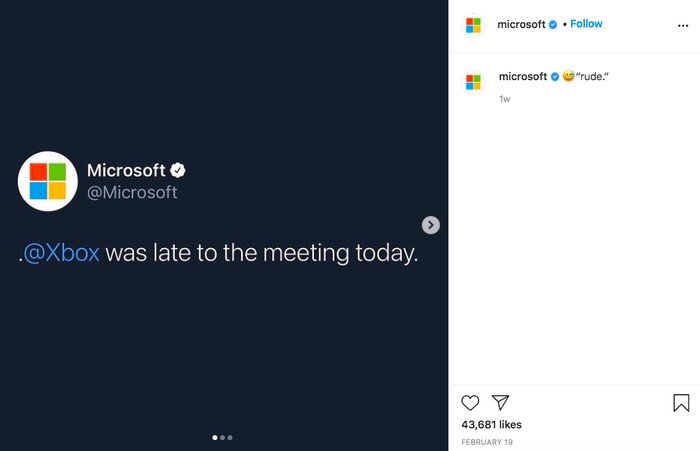This screenshot has width=700, height=451.
Task: Like the post with the heart icon
Action: [x=470, y=403]
